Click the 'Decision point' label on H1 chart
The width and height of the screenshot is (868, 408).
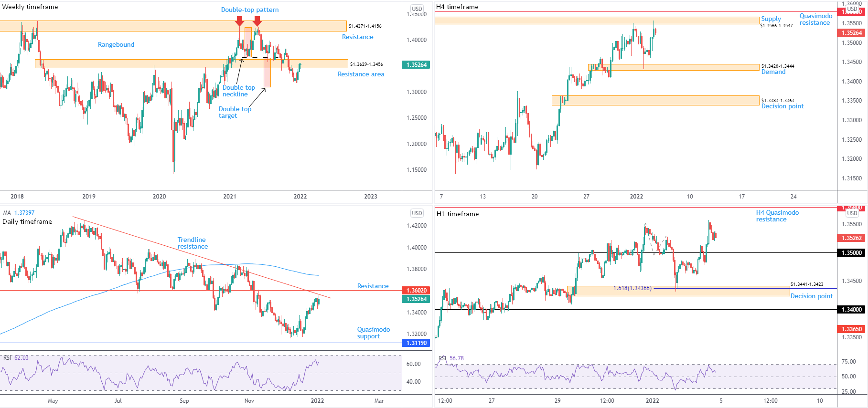[812, 296]
